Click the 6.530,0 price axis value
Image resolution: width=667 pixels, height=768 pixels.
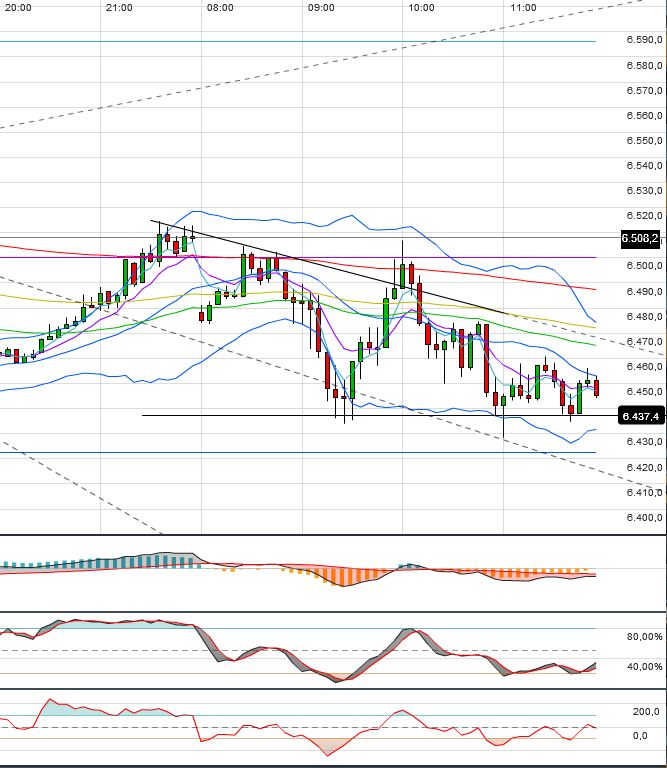tap(644, 191)
